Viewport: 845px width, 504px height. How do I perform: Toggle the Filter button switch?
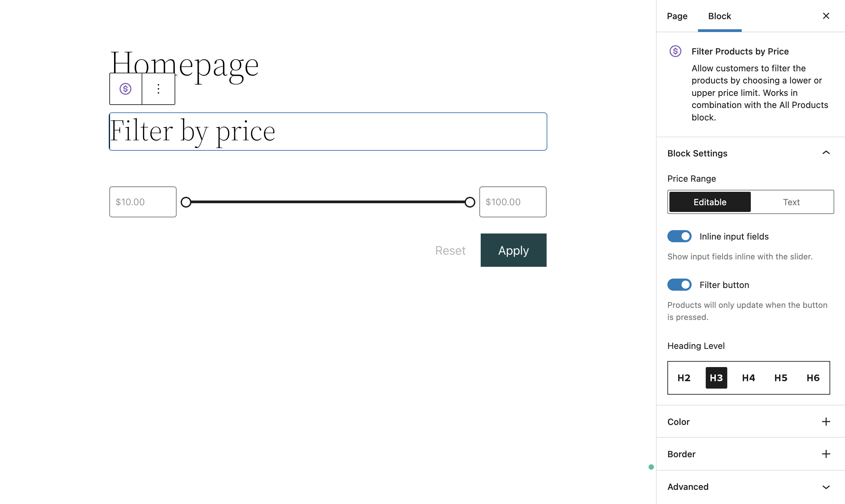coord(679,285)
